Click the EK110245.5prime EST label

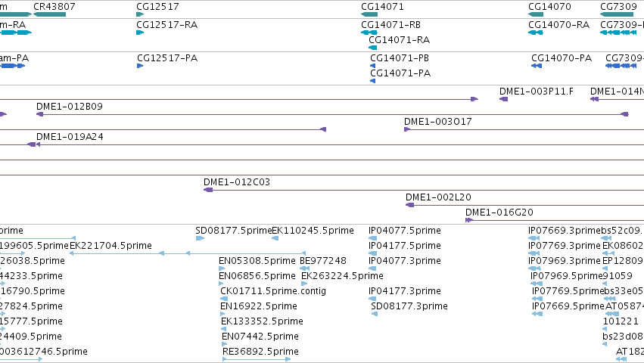click(313, 231)
